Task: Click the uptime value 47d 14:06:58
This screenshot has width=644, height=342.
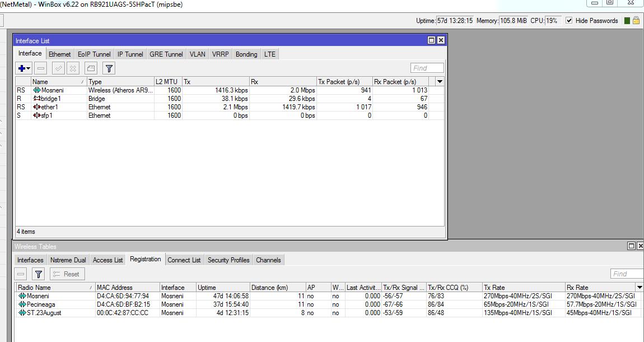Action: 230,296
